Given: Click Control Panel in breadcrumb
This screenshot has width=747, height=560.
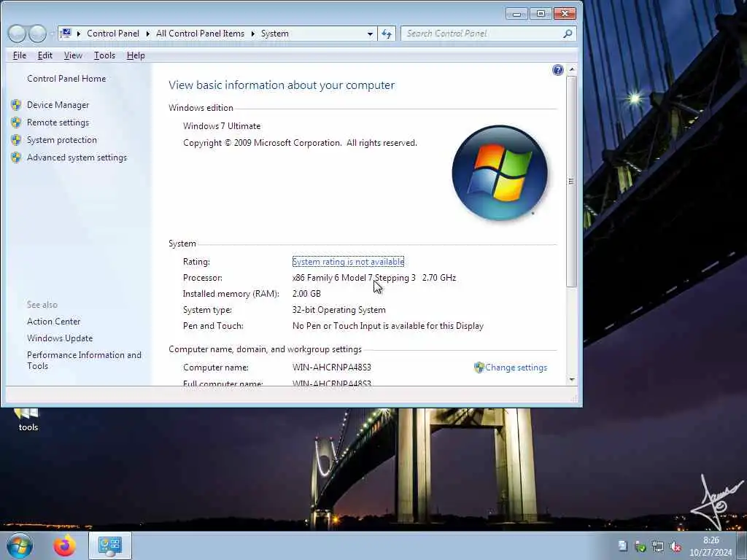Looking at the screenshot, I should pyautogui.click(x=113, y=34).
